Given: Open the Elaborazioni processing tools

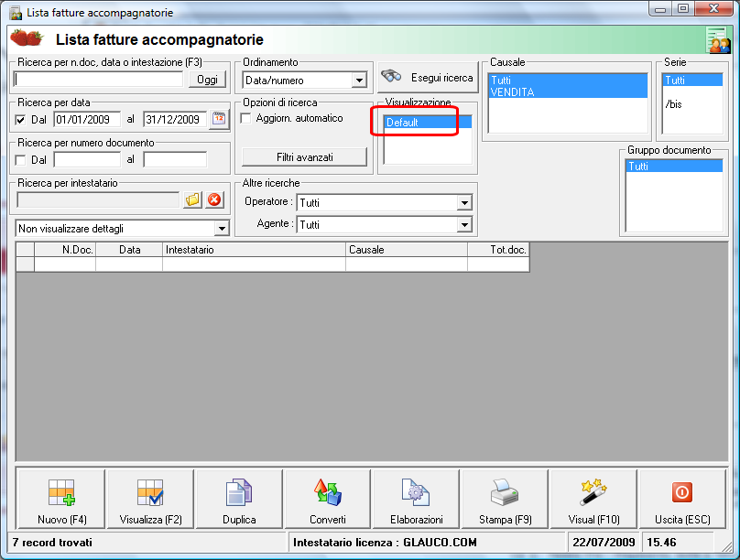Looking at the screenshot, I should tap(416, 500).
